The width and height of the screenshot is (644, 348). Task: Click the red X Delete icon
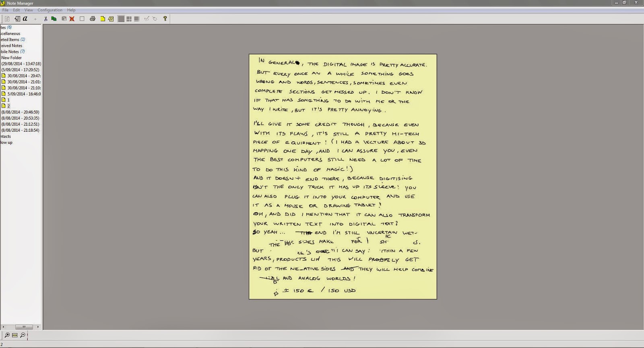pos(72,19)
